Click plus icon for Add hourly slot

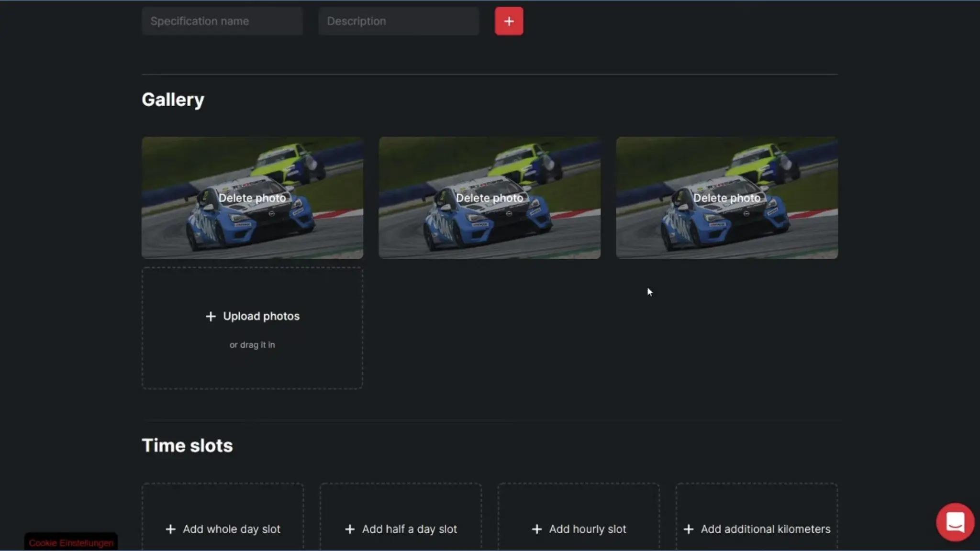coord(537,529)
